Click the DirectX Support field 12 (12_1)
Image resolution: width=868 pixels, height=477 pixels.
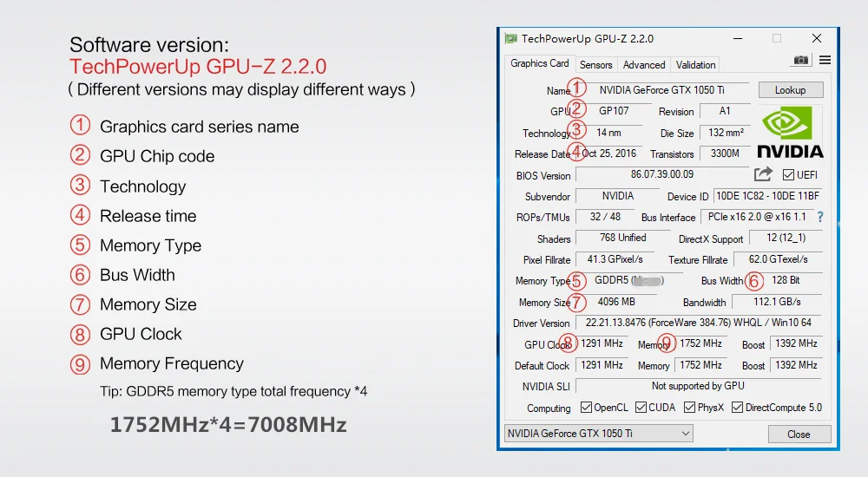tap(786, 238)
